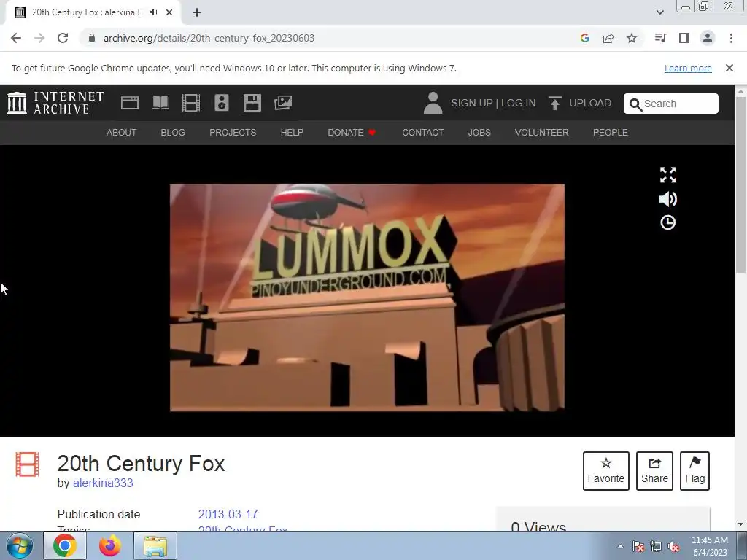The image size is (747, 560).
Task: Bookmark this tab with star icon
Action: (x=632, y=38)
